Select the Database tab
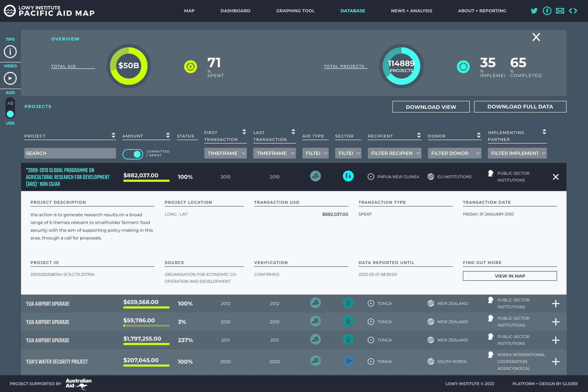Viewport: 588px width, 392px height. 353,11
